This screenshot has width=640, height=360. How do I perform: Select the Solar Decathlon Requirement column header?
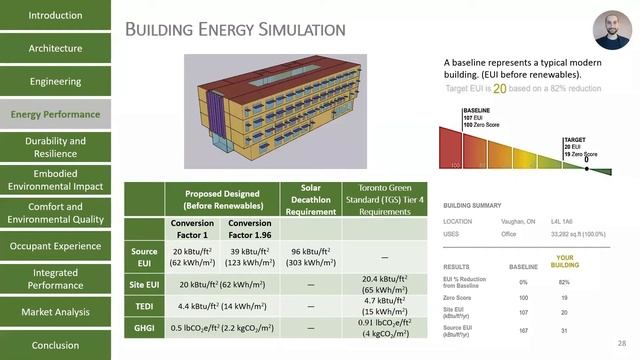[x=311, y=200]
